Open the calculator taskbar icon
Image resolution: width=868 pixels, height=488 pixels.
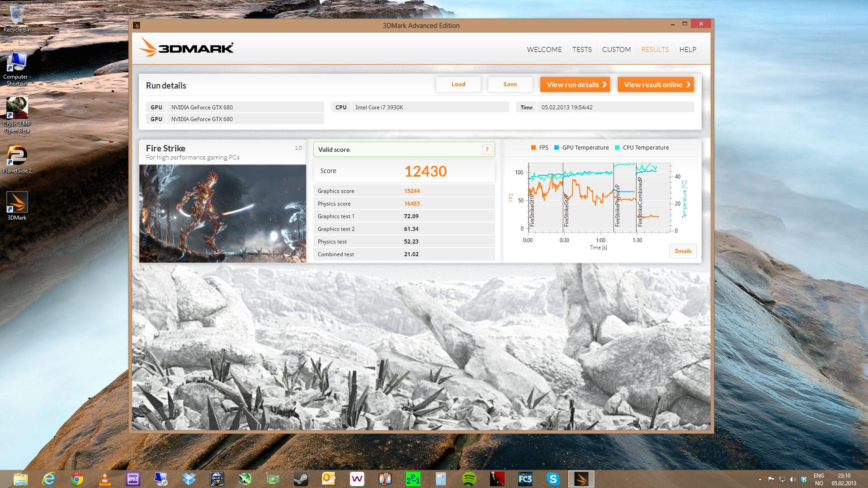pos(441,479)
